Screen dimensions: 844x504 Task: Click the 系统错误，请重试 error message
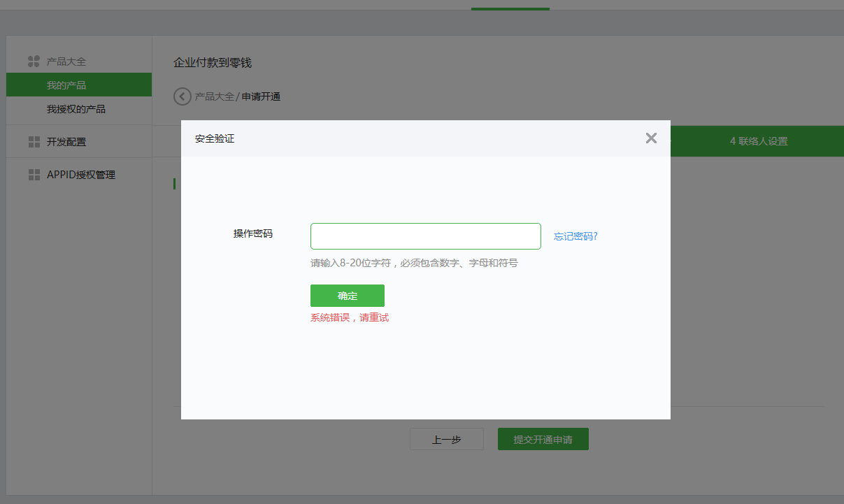pos(349,317)
